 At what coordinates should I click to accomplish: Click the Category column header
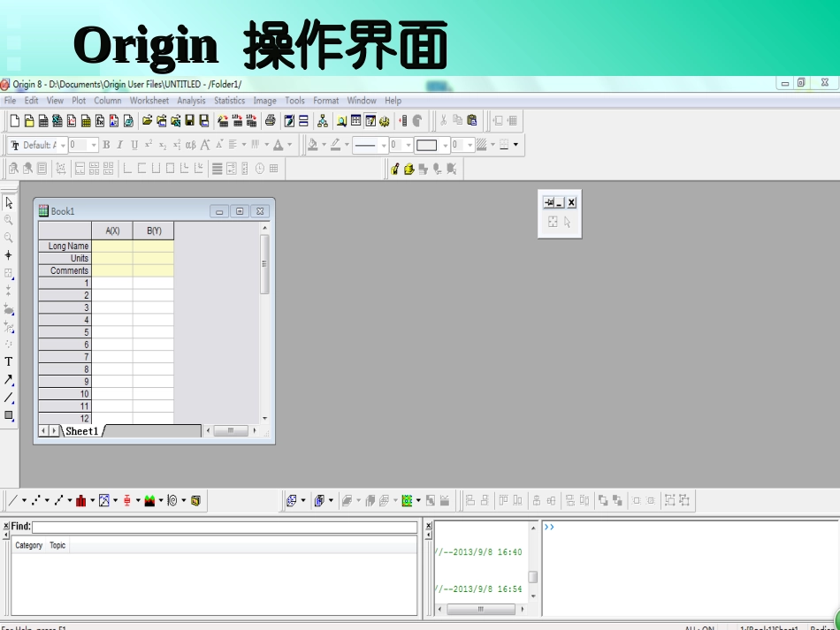click(29, 545)
